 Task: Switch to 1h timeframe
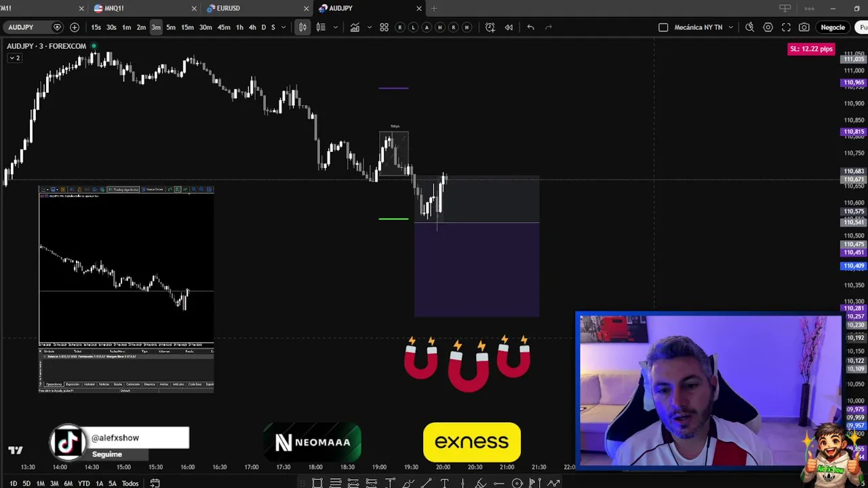pyautogui.click(x=239, y=27)
